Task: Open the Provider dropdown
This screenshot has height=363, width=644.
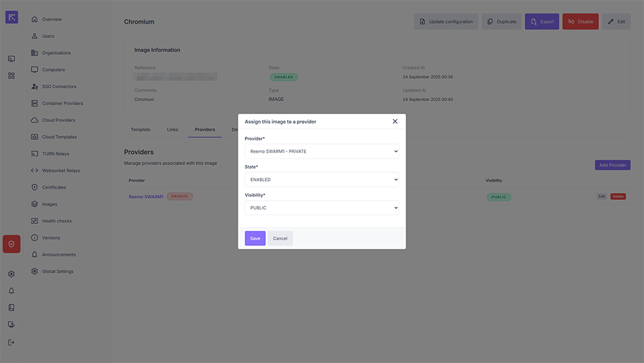Action: pos(321,152)
